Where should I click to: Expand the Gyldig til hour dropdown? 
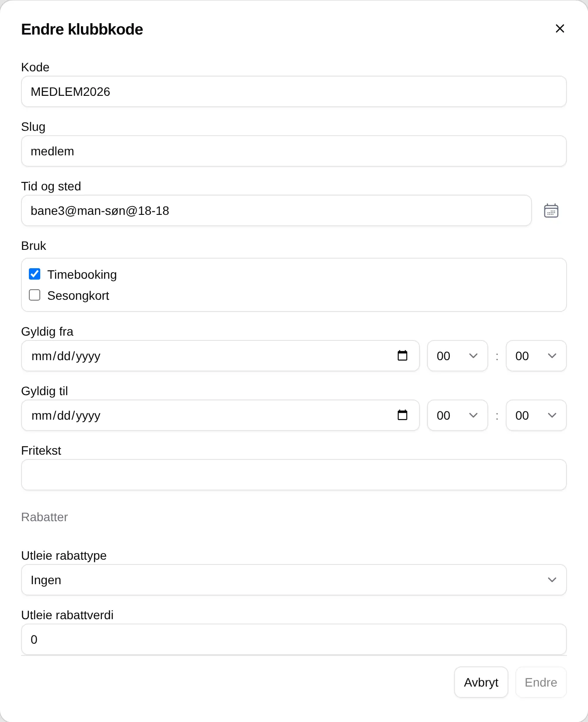tap(457, 415)
